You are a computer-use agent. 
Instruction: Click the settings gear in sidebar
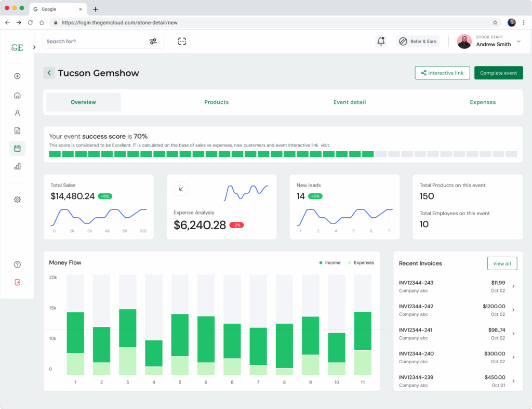(17, 200)
